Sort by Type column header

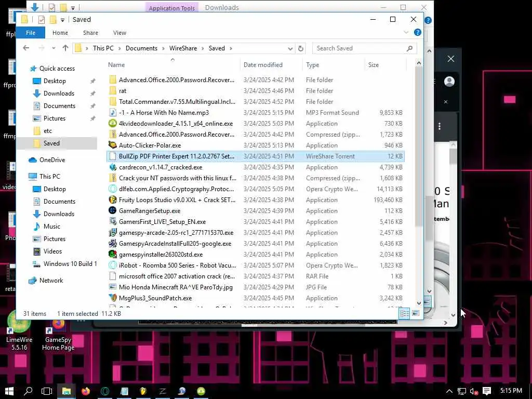312,65
